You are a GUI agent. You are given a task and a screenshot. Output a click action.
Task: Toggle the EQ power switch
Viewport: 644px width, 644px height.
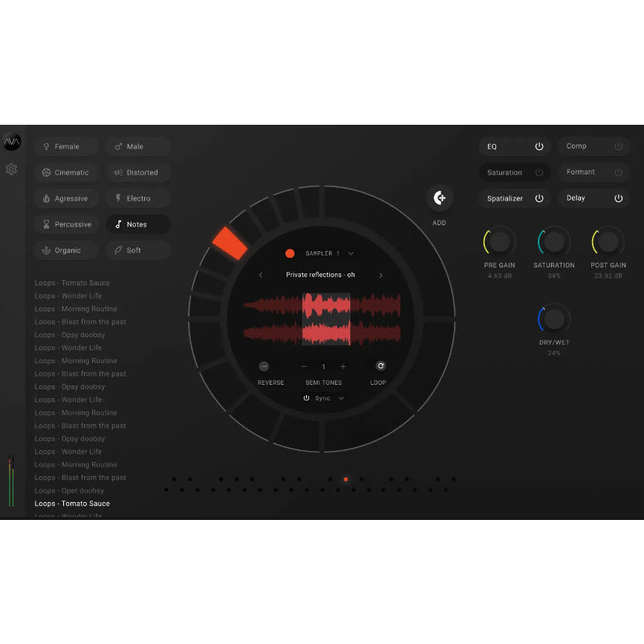point(539,146)
